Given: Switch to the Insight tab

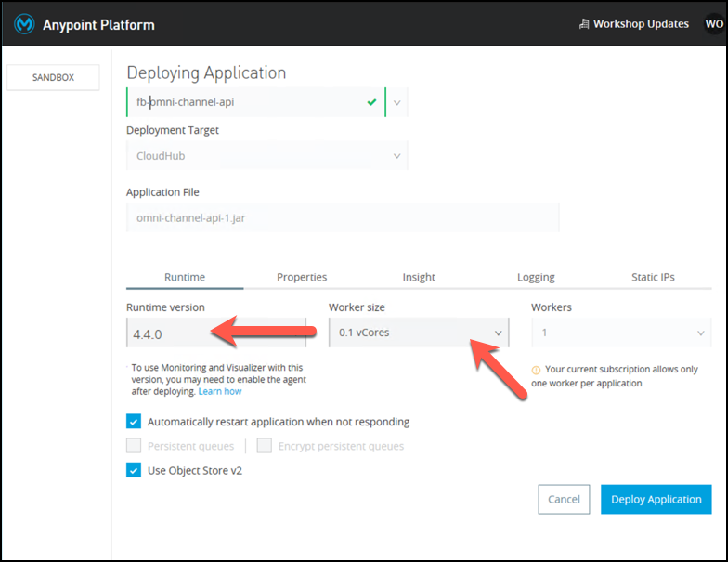Looking at the screenshot, I should [x=419, y=277].
